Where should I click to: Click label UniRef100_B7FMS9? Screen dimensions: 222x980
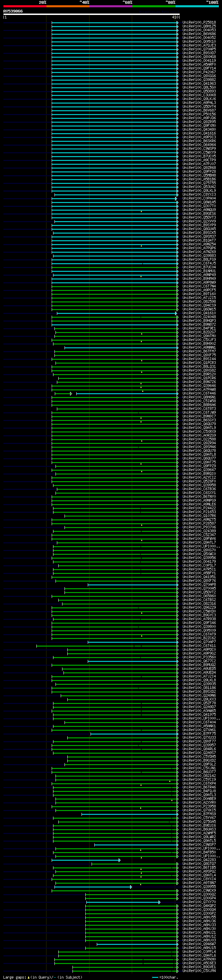pyautogui.click(x=199, y=814)
